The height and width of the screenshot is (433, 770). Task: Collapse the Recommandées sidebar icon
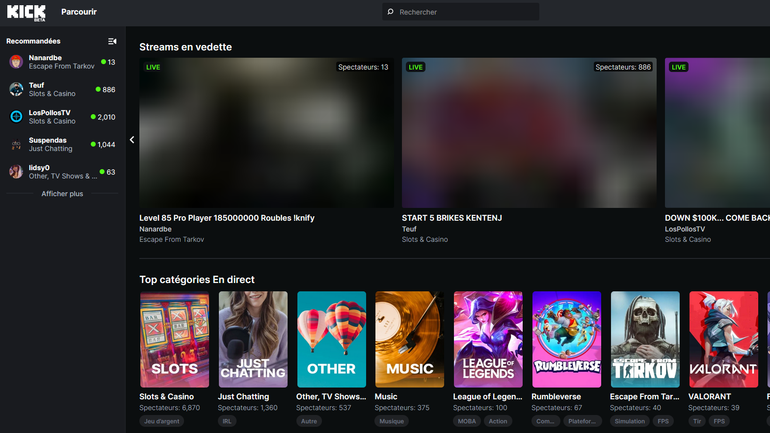coord(112,41)
